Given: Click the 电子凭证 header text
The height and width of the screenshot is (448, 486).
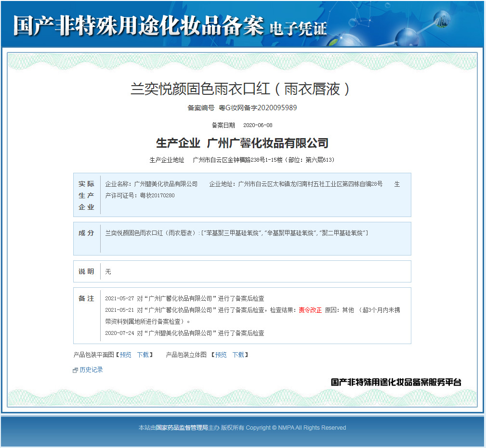Looking at the screenshot, I should click(298, 28).
